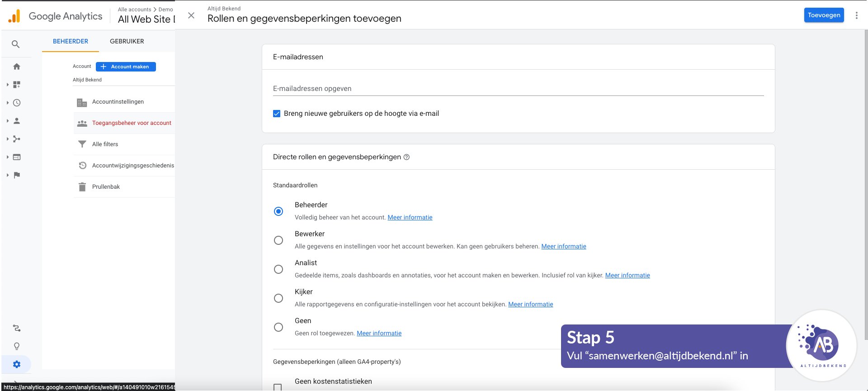Select the Kijker role radio button

[x=278, y=298]
